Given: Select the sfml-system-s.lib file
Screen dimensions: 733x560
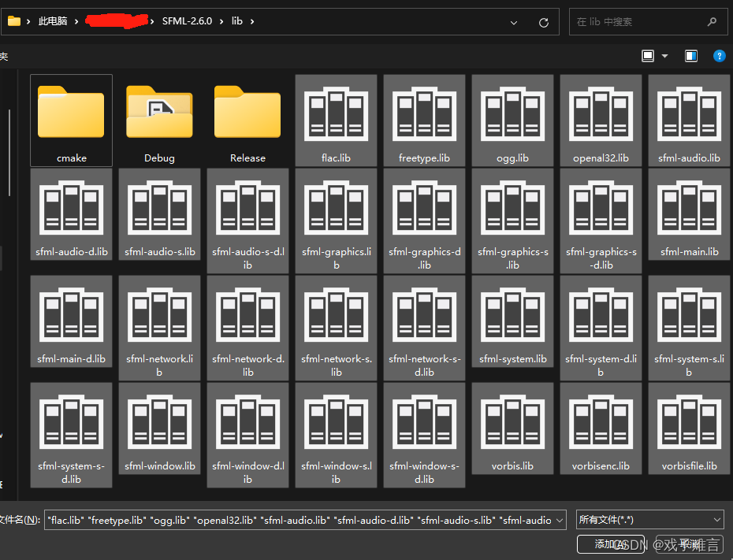Looking at the screenshot, I should [x=689, y=328].
